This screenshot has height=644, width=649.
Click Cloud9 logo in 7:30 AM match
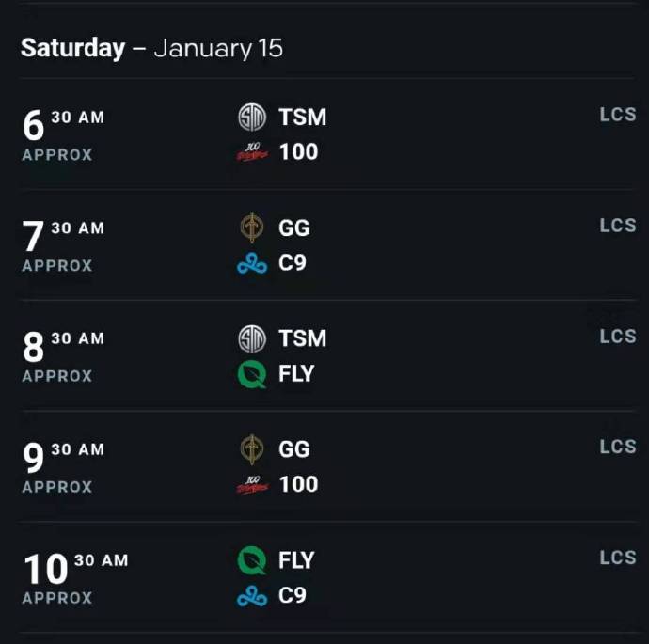click(x=252, y=263)
